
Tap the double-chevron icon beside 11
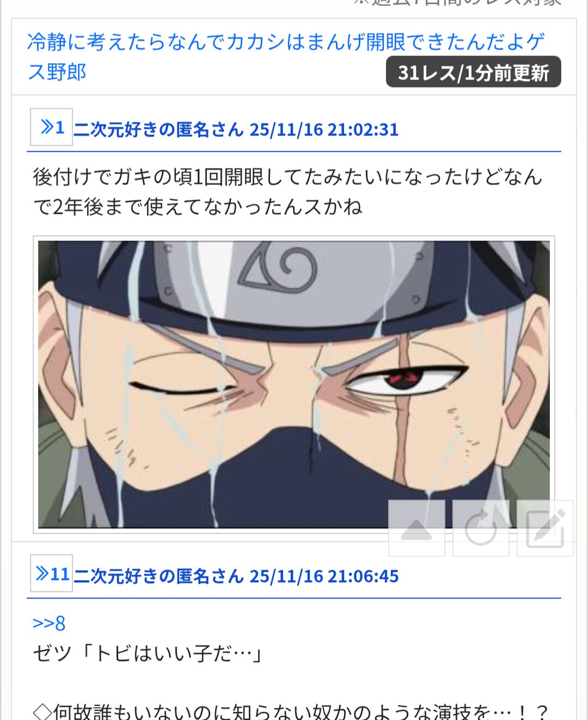(42, 574)
